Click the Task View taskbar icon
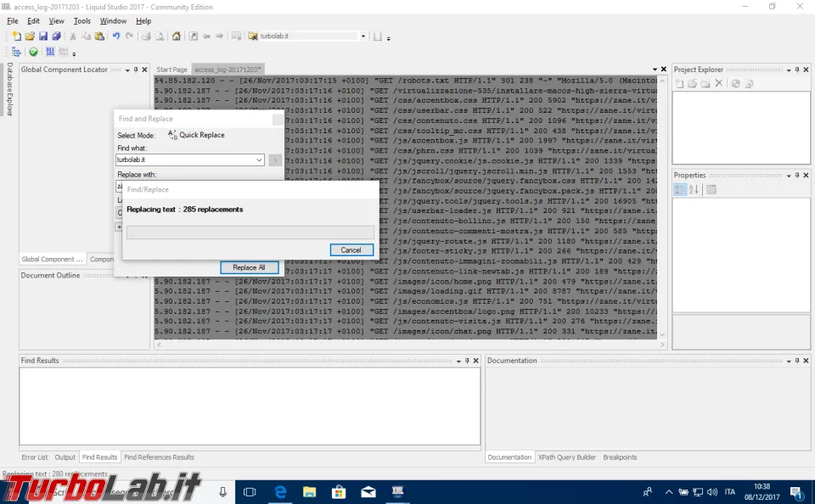The height and width of the screenshot is (504, 815). tap(250, 491)
